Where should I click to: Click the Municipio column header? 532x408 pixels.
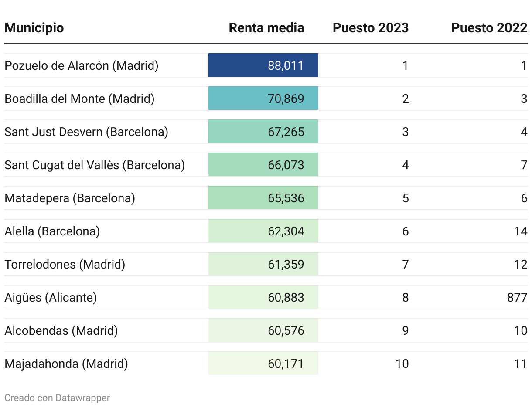34,28
